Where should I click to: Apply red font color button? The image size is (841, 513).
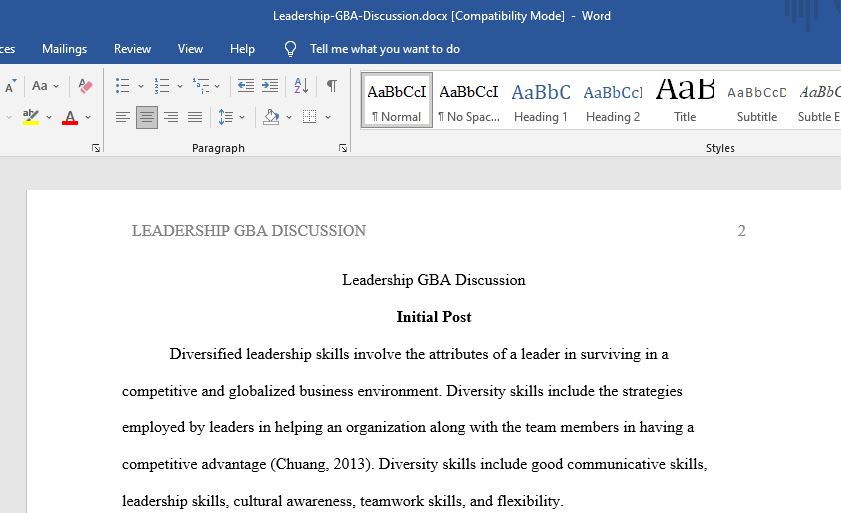pyautogui.click(x=70, y=117)
